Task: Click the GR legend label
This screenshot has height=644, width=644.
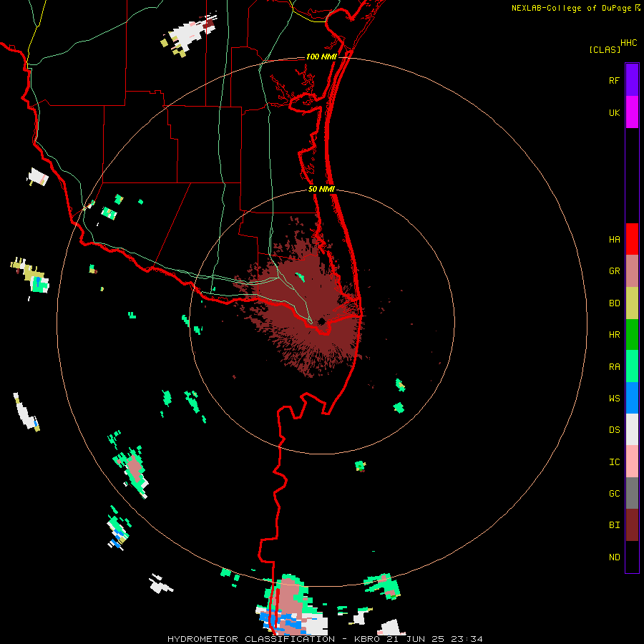Action: 614,271
